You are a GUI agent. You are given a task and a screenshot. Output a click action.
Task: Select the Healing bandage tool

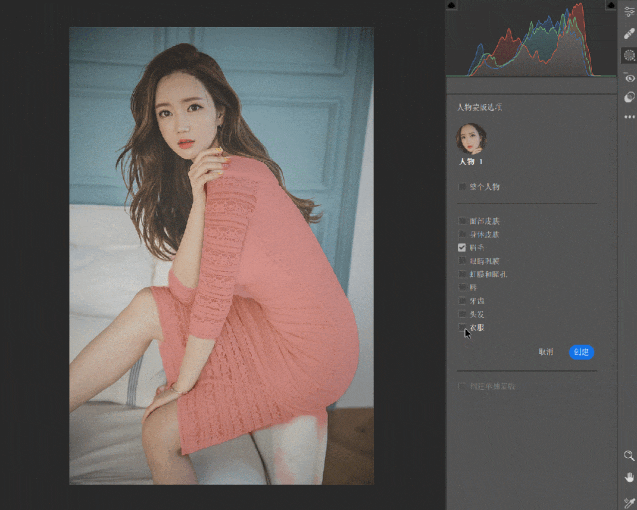[629, 34]
